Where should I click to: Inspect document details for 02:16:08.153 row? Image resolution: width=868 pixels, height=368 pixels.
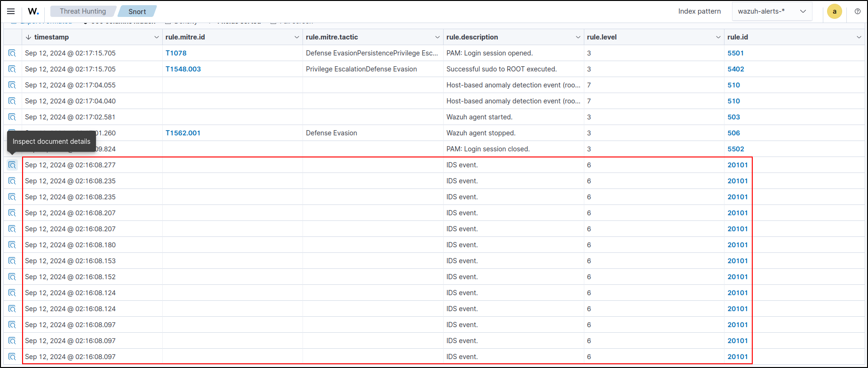[12, 261]
